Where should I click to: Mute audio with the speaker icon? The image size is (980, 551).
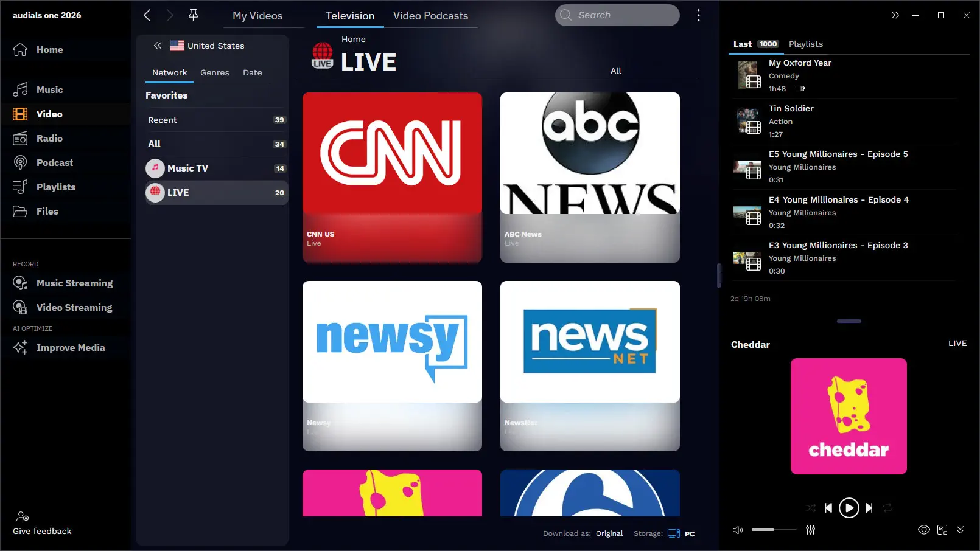coord(737,530)
